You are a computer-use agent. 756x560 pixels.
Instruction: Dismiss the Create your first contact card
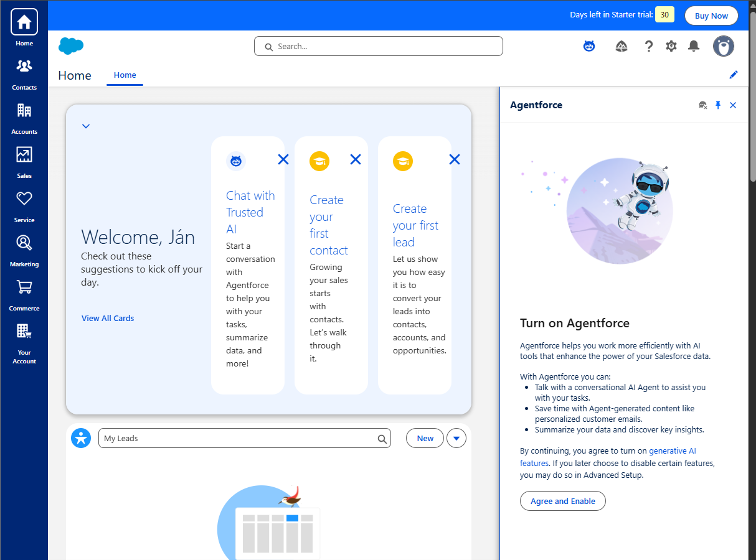pyautogui.click(x=356, y=159)
